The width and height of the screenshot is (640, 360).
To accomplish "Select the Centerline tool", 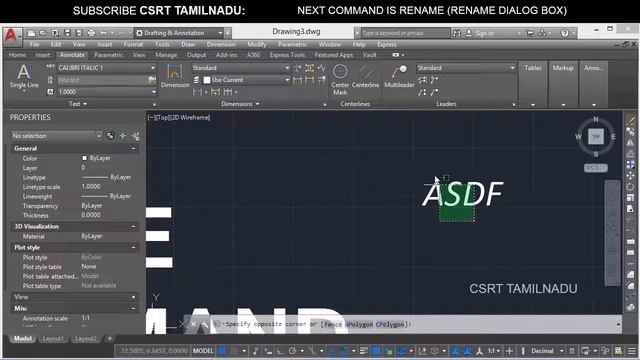I will pyautogui.click(x=365, y=77).
